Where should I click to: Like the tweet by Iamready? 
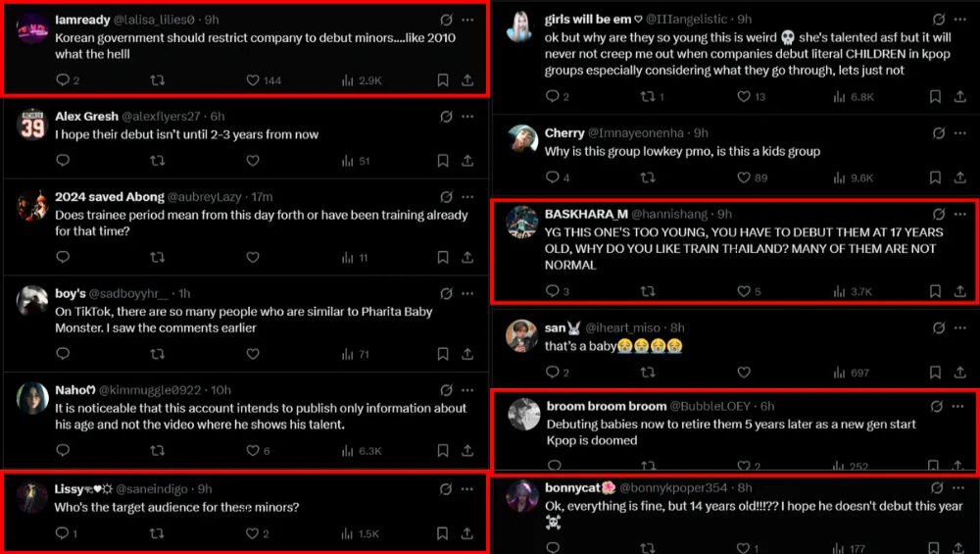(252, 80)
